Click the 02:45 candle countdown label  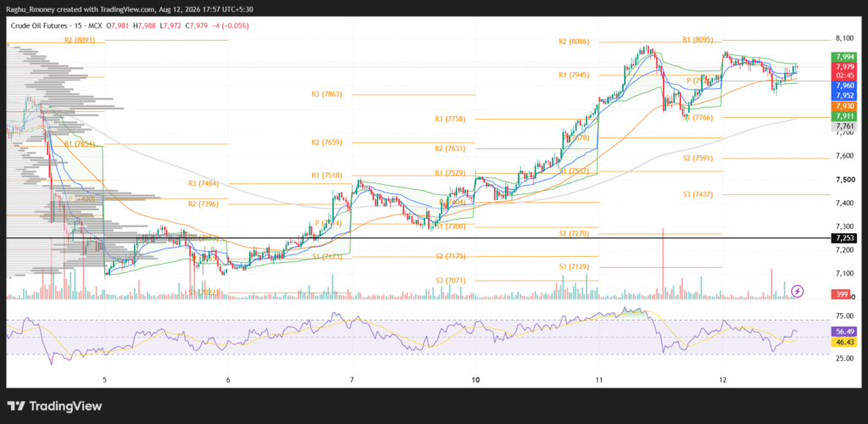(x=845, y=75)
